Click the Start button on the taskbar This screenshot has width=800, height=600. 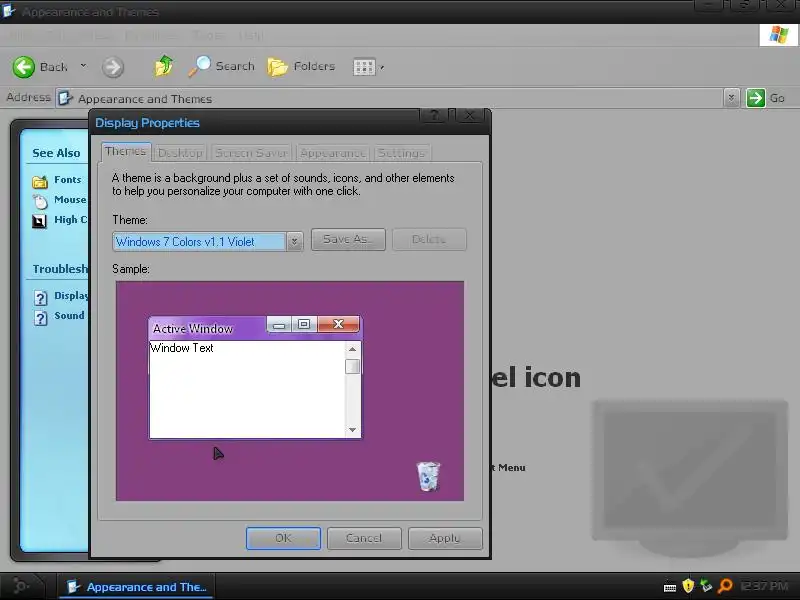click(22, 586)
